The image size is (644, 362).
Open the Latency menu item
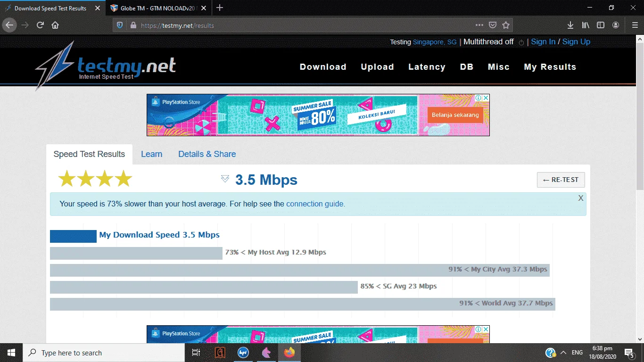(x=427, y=67)
